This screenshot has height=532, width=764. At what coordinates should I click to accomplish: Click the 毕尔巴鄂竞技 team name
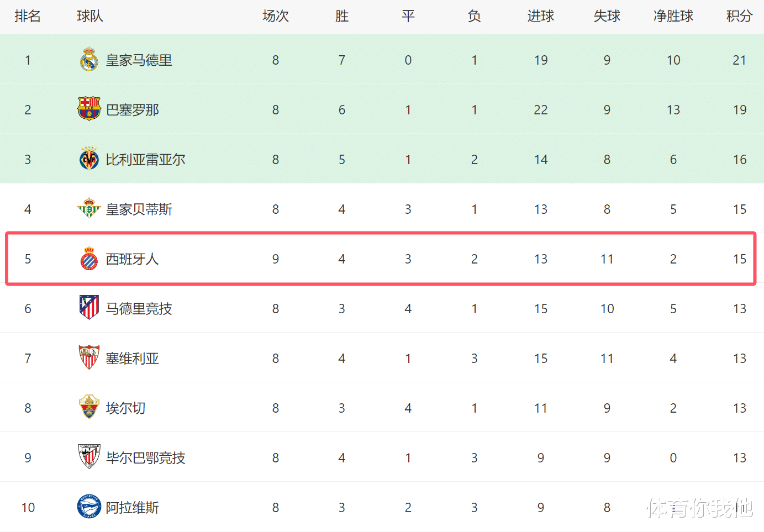click(145, 458)
